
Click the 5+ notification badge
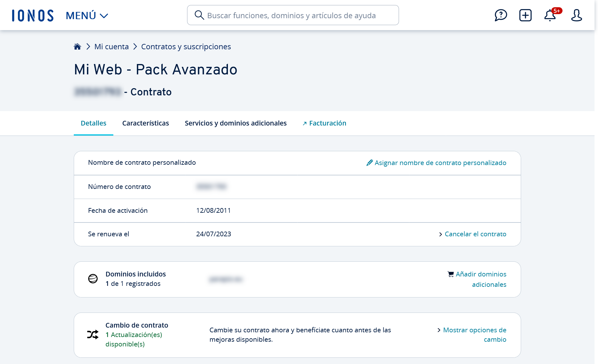pos(557,11)
